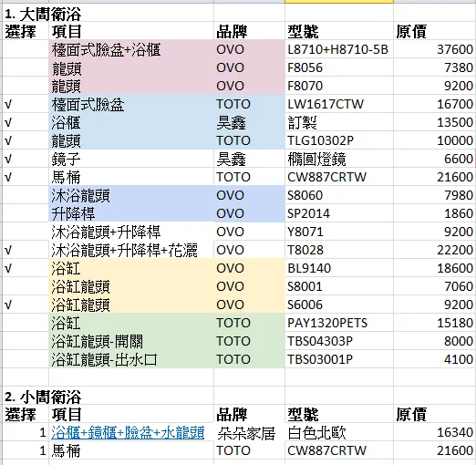Click the checkmark in the TLG10302P row
This screenshot has height=465, width=476.
click(x=8, y=141)
